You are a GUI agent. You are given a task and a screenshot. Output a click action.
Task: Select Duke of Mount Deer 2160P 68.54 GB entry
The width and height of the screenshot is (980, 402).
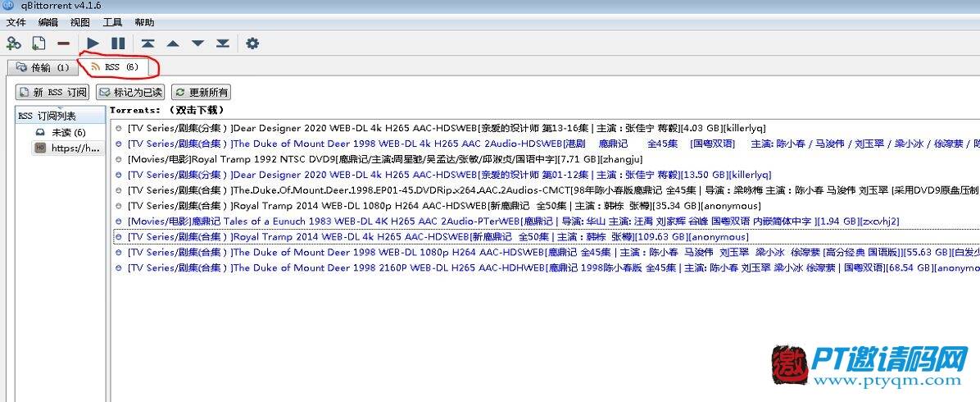click(x=547, y=267)
